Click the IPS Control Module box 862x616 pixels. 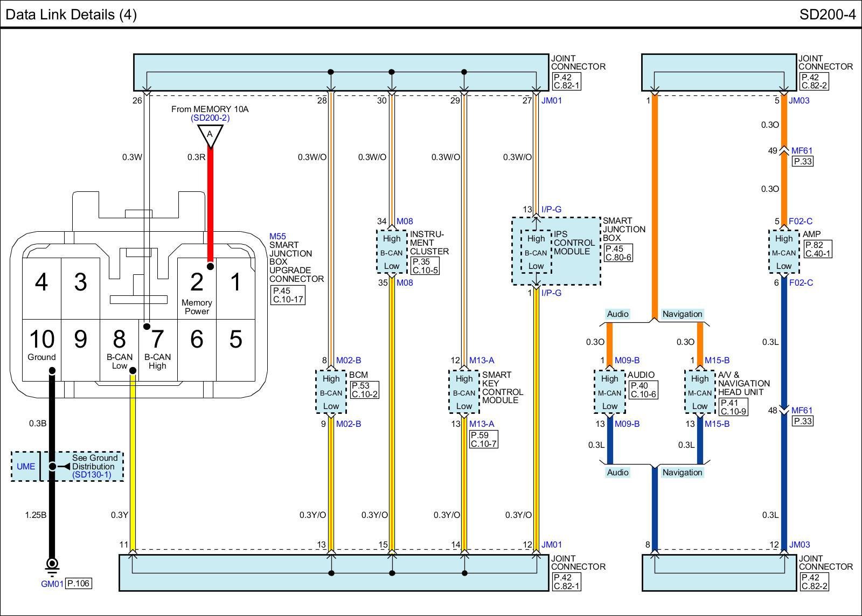pyautogui.click(x=536, y=252)
